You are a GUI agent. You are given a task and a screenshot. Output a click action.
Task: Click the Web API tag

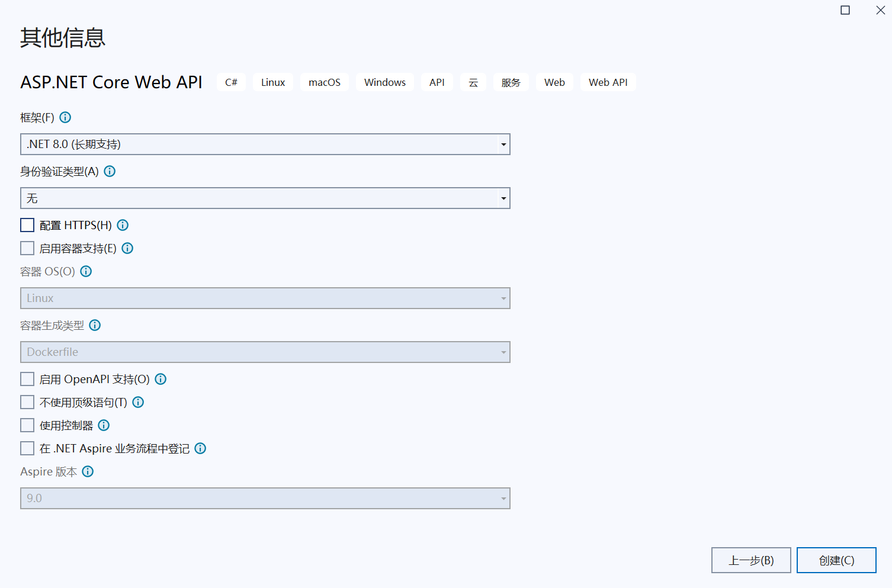(608, 82)
